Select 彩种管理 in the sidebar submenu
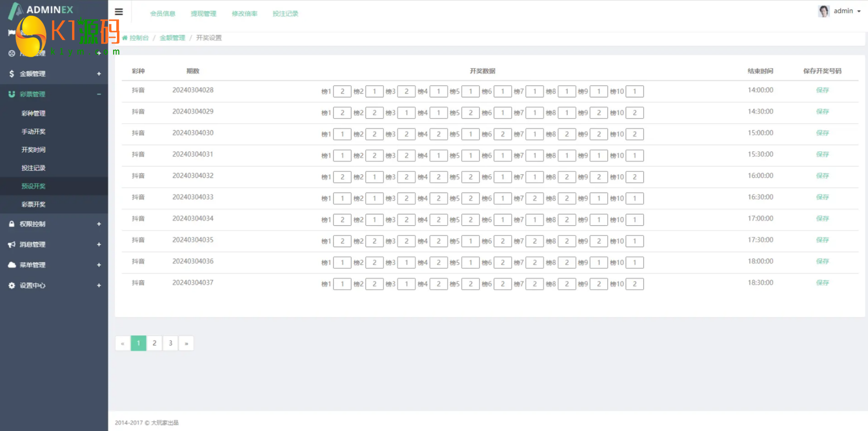The width and height of the screenshot is (868, 431). (33, 113)
